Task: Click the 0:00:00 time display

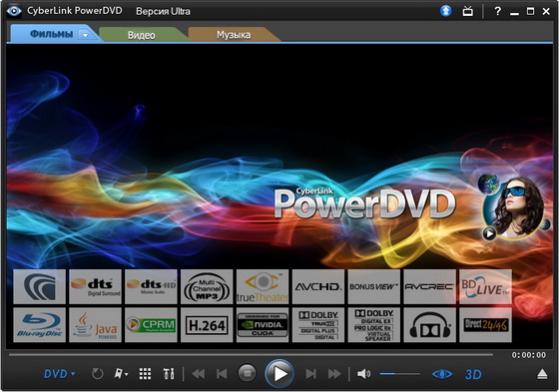Action: (x=529, y=355)
